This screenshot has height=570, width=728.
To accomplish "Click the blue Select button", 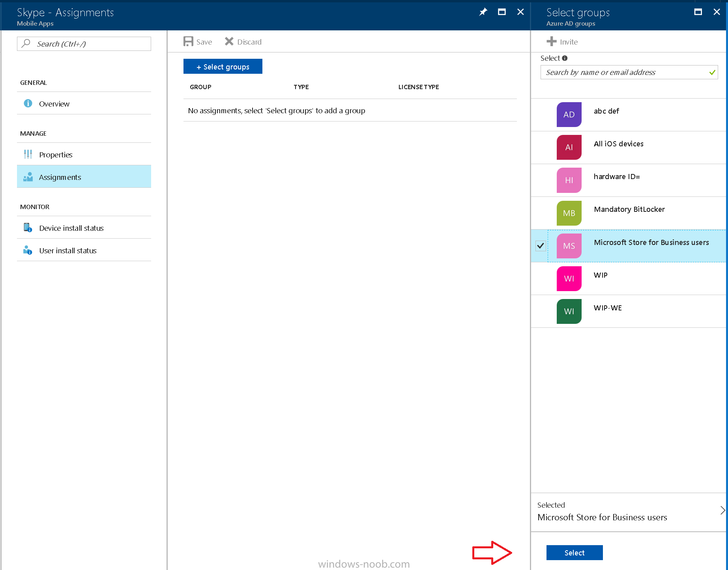I will pyautogui.click(x=575, y=553).
